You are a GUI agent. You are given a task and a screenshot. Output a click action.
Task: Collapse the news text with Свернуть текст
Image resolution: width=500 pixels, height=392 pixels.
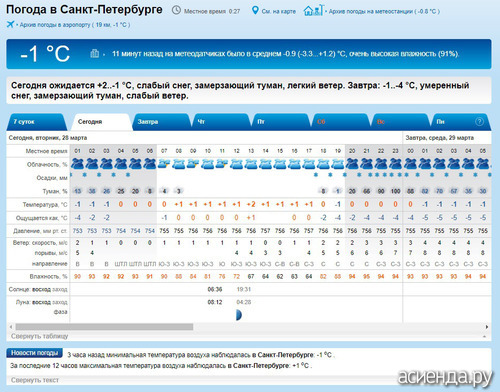click(35, 380)
